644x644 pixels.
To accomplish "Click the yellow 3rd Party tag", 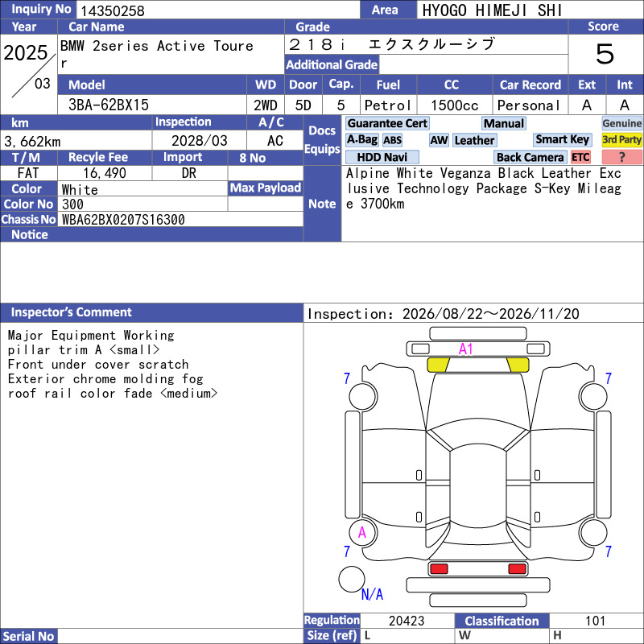I will click(x=621, y=139).
